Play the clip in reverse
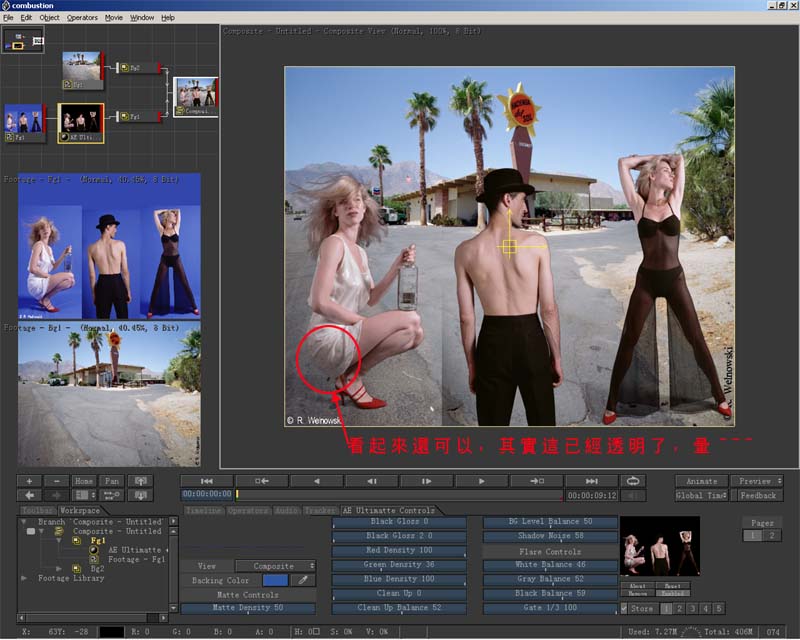The height and width of the screenshot is (640, 800). tap(317, 481)
